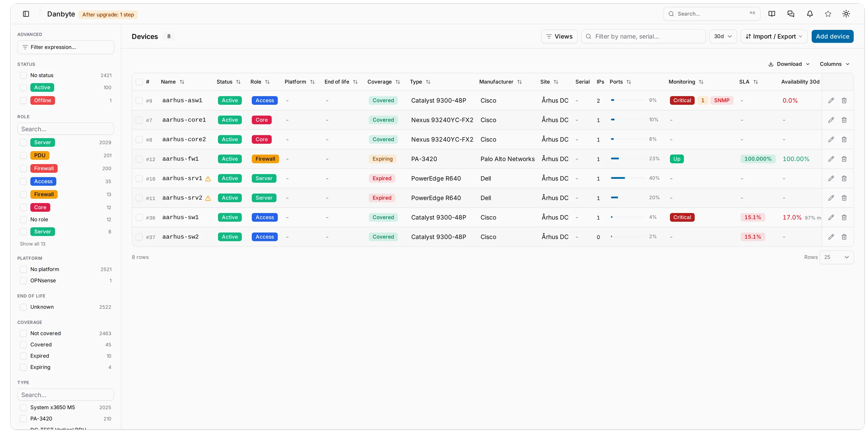
Task: Delete device aarhus-sw2 with trash icon
Action: pyautogui.click(x=844, y=237)
